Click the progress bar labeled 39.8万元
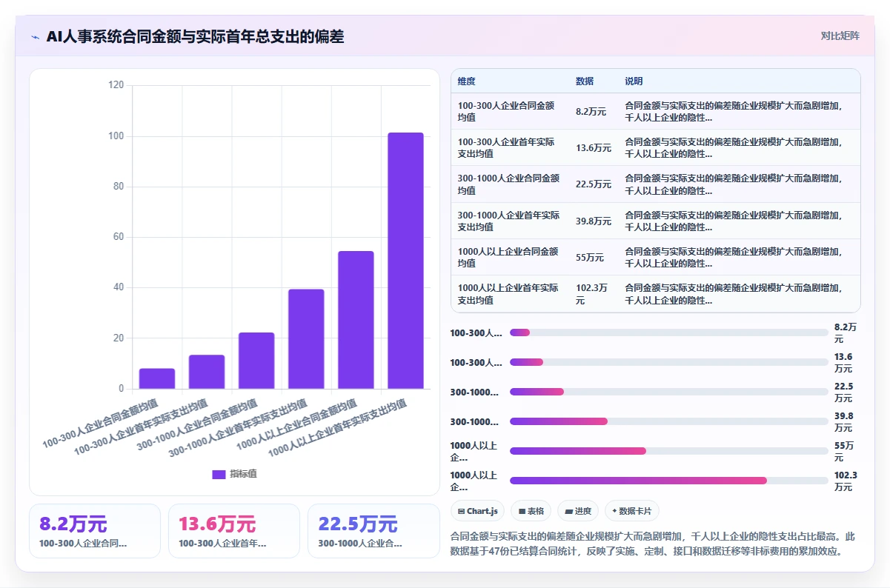The width and height of the screenshot is (890, 588). coord(668,421)
